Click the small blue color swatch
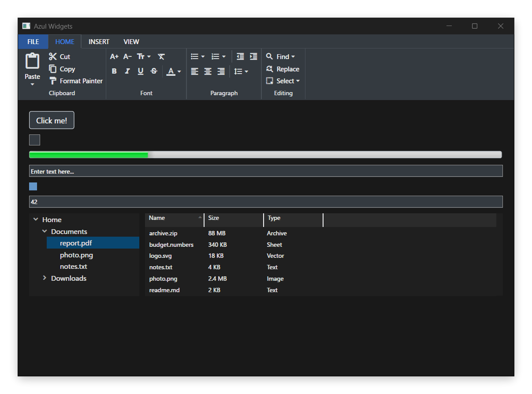532x394 pixels. 33,186
